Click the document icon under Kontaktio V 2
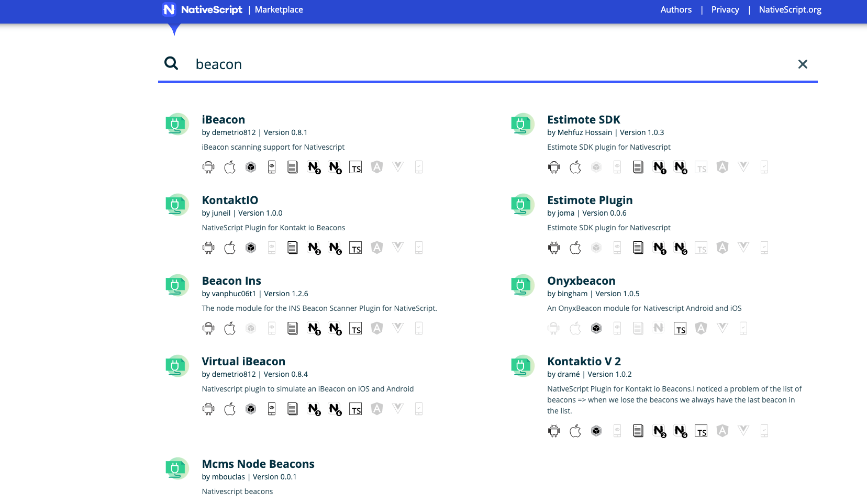 tap(638, 431)
